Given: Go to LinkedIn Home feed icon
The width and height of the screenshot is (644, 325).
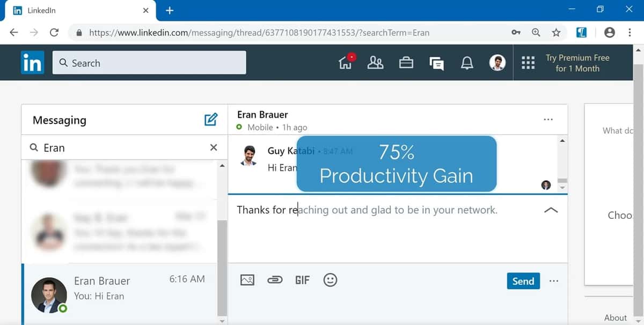Looking at the screenshot, I should [x=346, y=62].
